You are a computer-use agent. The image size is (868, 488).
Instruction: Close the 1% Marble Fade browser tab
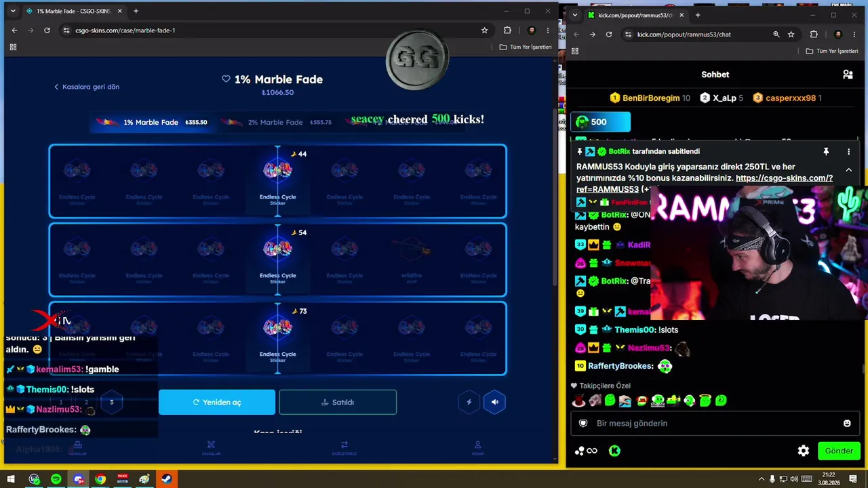[120, 11]
